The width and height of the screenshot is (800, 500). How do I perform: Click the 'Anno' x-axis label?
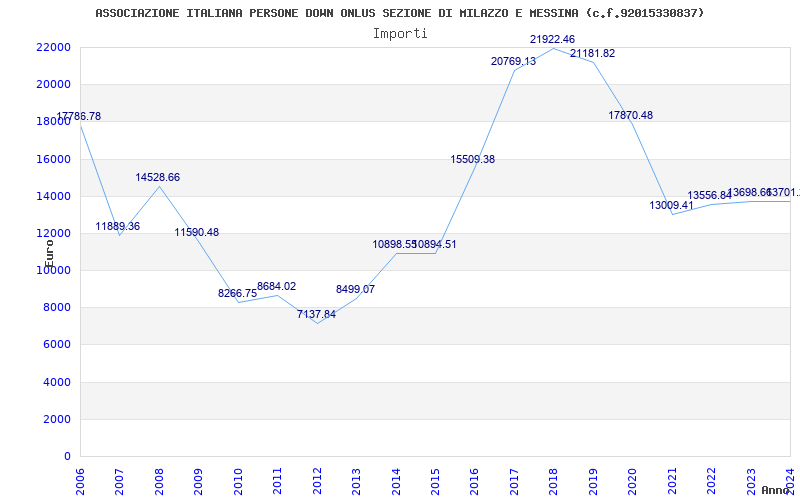point(775,490)
